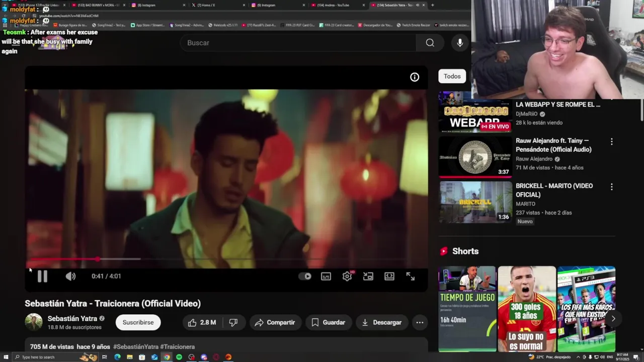Switch to theater mode
This screenshot has height=362, width=644.
(x=389, y=276)
